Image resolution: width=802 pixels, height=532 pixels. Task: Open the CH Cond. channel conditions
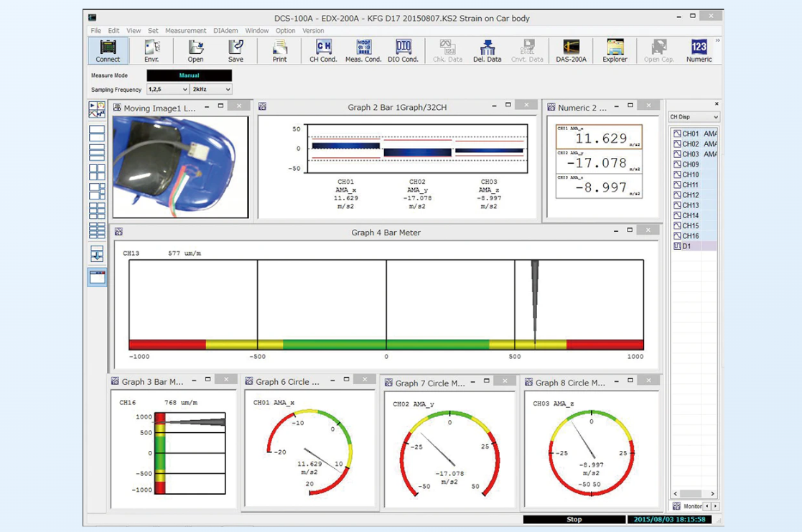[x=323, y=50]
